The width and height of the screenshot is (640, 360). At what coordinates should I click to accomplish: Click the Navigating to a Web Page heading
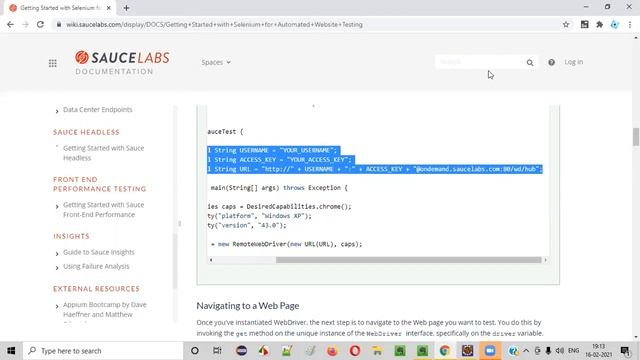click(248, 306)
